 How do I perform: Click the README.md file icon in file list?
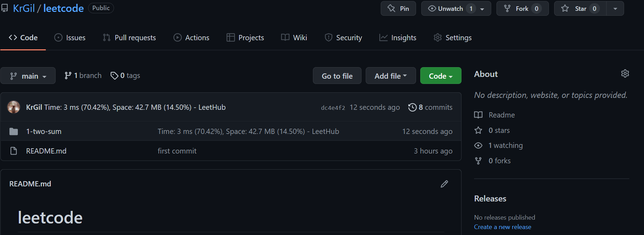click(x=14, y=151)
